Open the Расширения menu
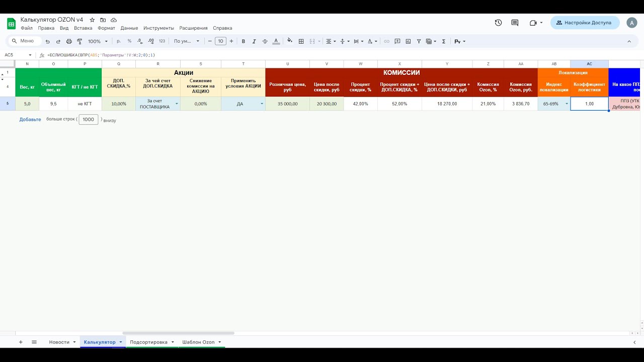This screenshot has height=362, width=644. click(193, 28)
